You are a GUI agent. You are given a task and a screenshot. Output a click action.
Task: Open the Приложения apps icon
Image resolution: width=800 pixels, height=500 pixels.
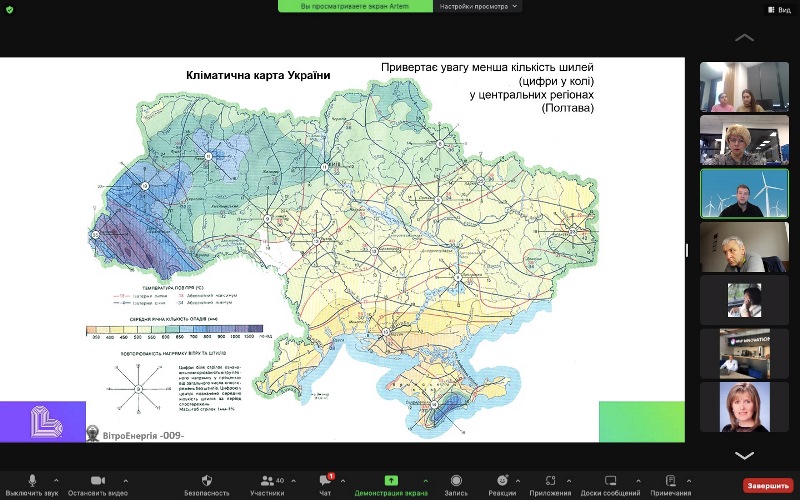click(x=551, y=481)
